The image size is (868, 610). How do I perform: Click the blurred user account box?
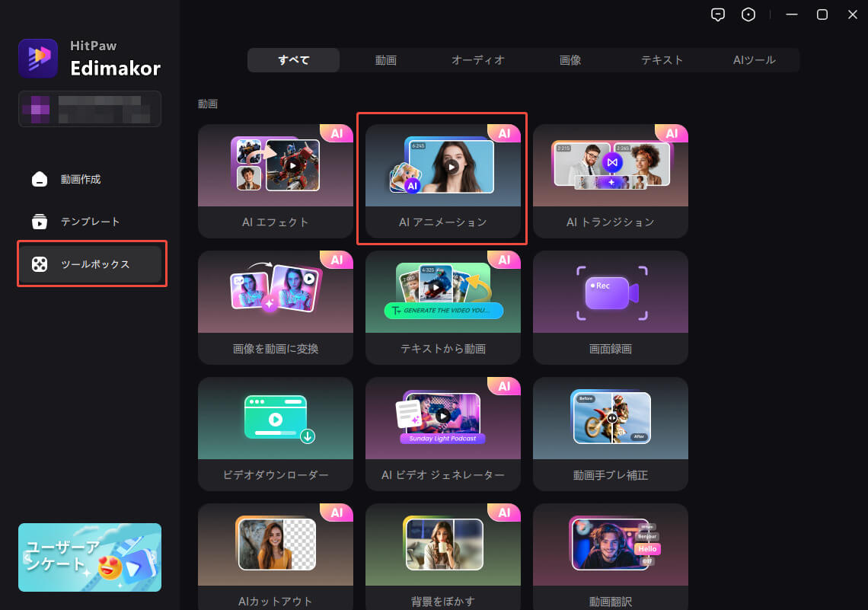pos(90,109)
